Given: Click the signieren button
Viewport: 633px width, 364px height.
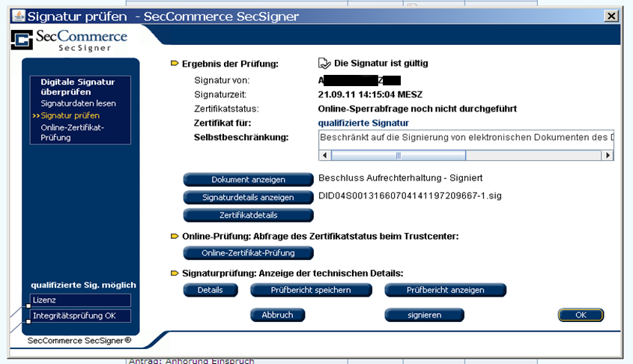Looking at the screenshot, I should 424,315.
